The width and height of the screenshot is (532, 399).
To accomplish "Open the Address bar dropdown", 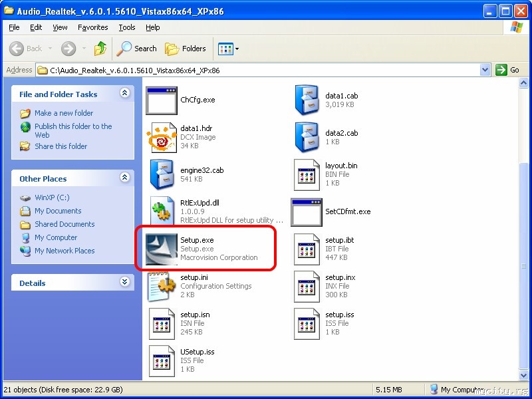I will pos(485,70).
